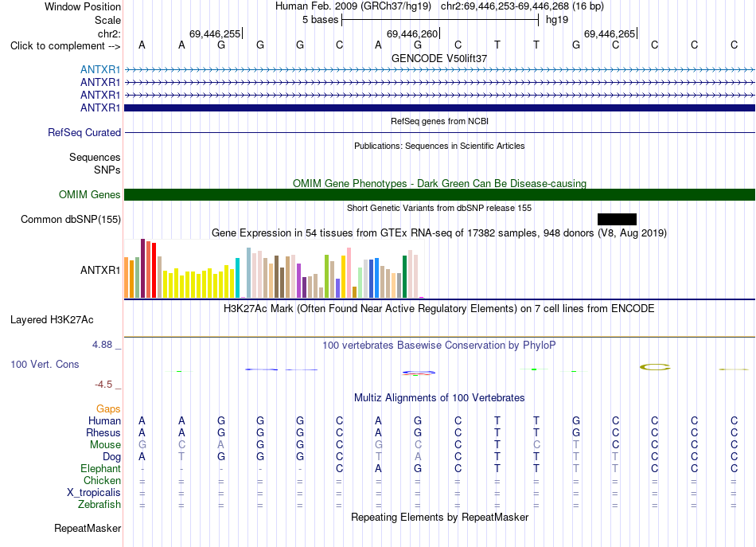756x547 pixels.
Task: Click the chr2: ruler label
Action: pyautogui.click(x=109, y=33)
